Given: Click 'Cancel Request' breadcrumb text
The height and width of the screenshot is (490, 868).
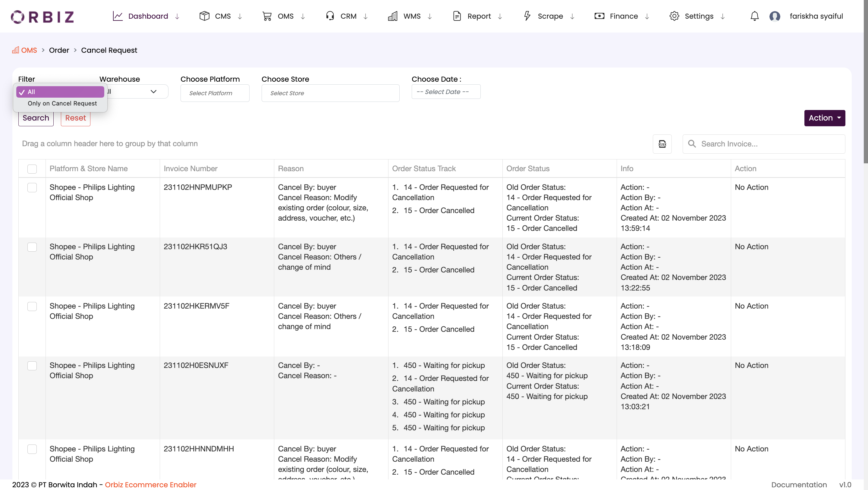Looking at the screenshot, I should (x=109, y=50).
